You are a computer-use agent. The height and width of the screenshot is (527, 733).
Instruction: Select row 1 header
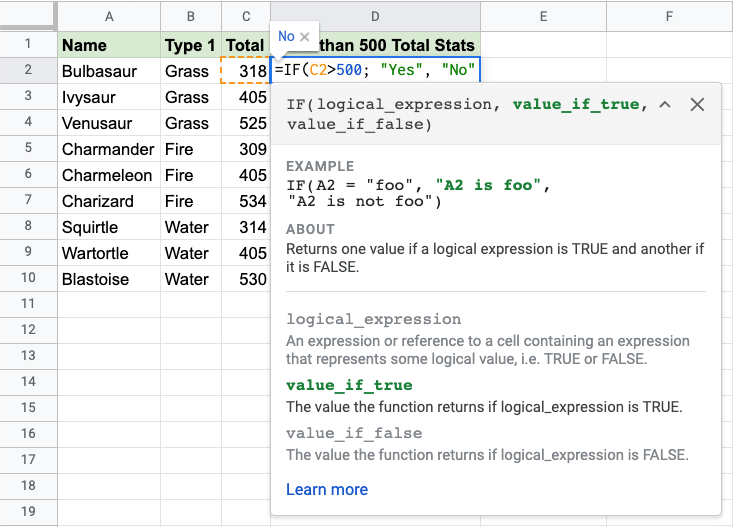28,45
